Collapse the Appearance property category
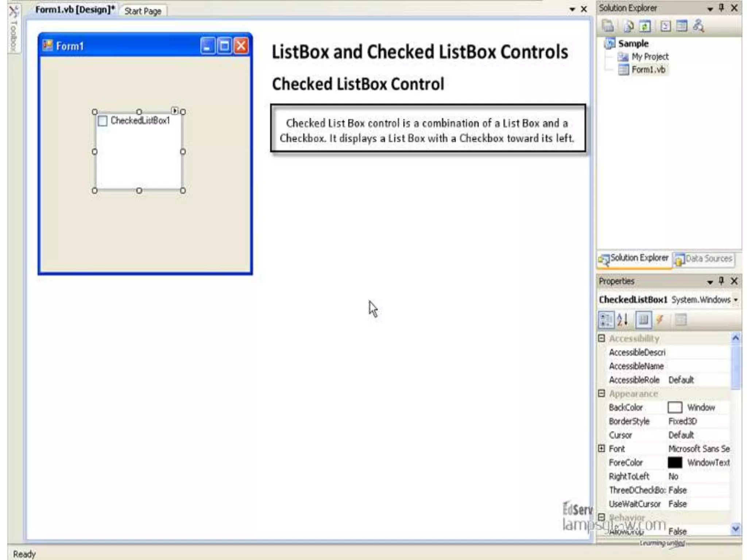 click(602, 393)
